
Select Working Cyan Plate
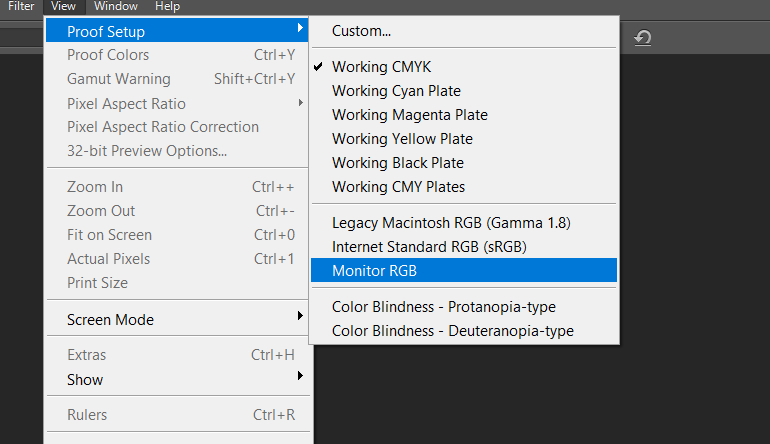click(396, 91)
